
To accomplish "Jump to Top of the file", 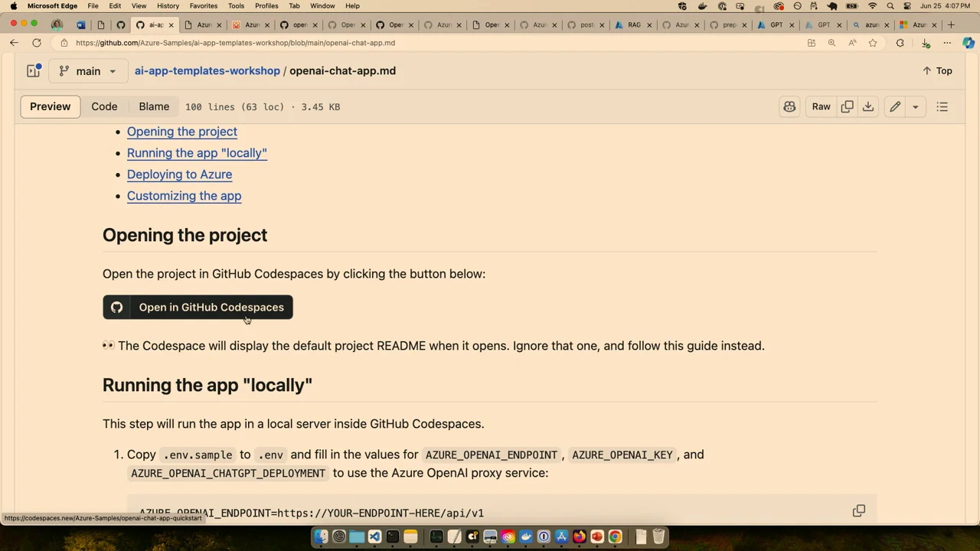I will click(x=937, y=70).
